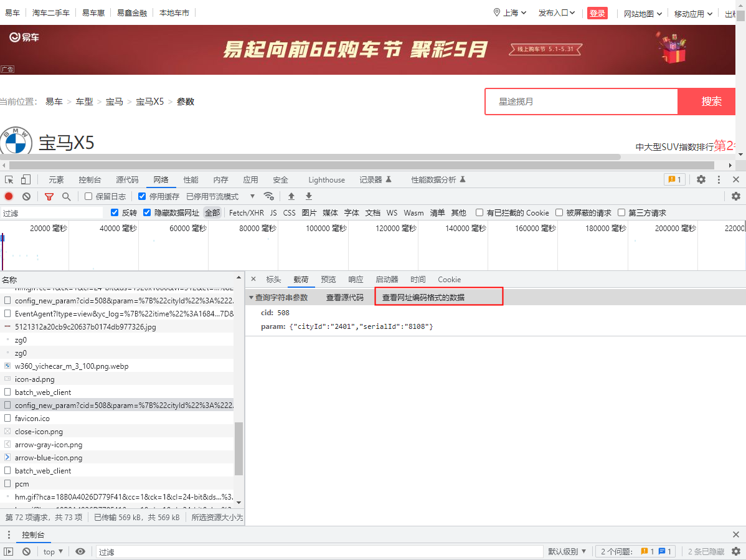Open network conditions wifi icon
The image size is (746, 560).
[x=269, y=196]
